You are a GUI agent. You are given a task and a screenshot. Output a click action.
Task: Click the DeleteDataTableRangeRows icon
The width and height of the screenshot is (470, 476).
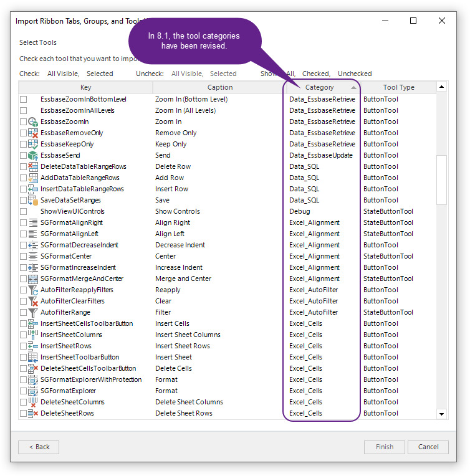pyautogui.click(x=33, y=166)
